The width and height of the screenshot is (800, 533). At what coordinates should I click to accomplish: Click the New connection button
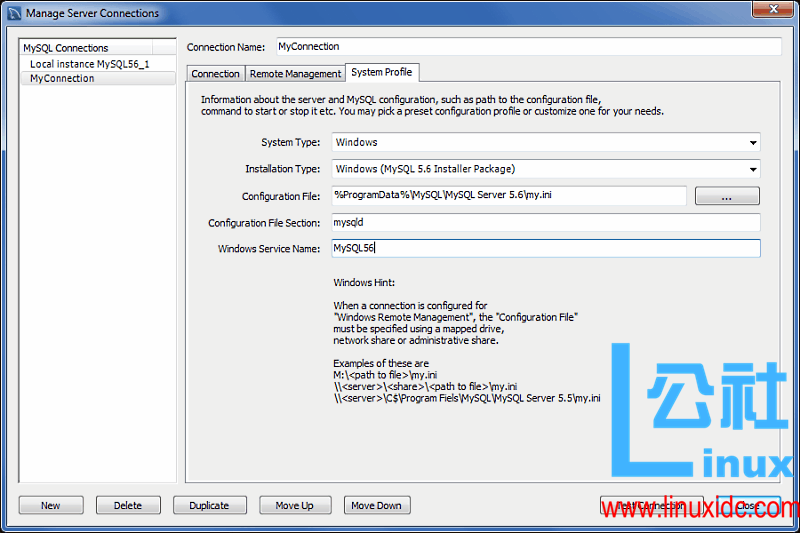51,505
